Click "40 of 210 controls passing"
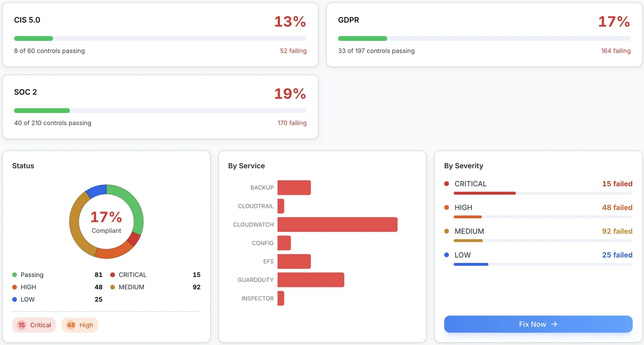The width and height of the screenshot is (644, 345). pos(53,123)
